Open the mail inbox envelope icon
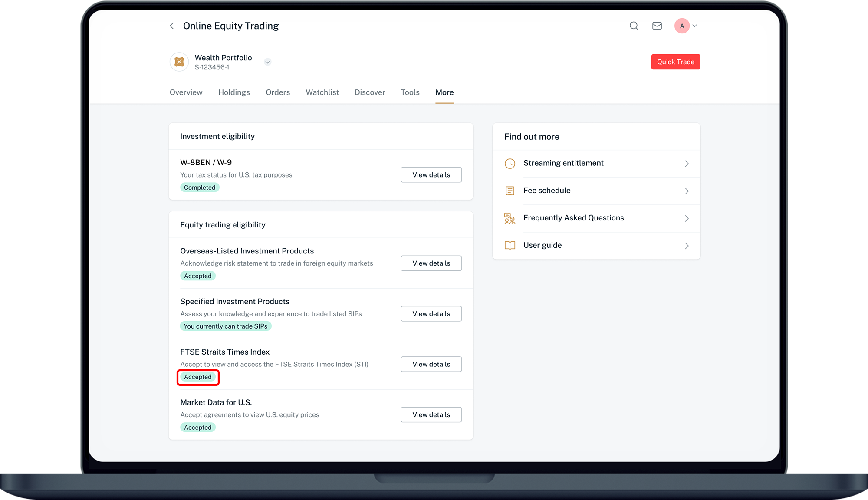Image resolution: width=868 pixels, height=500 pixels. (657, 26)
